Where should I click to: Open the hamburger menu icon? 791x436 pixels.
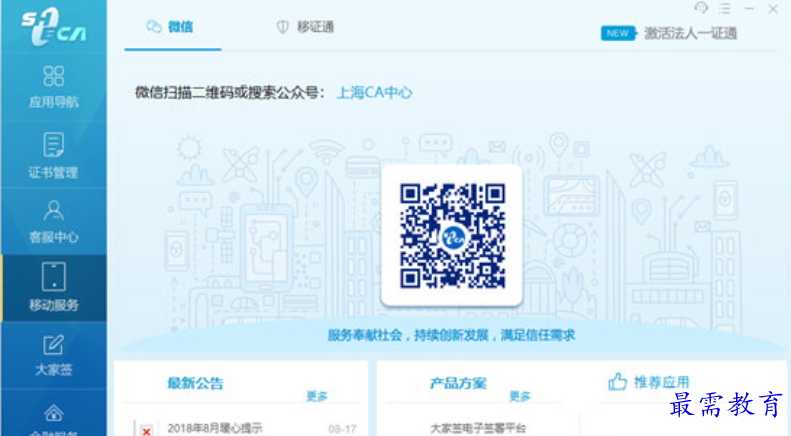725,9
